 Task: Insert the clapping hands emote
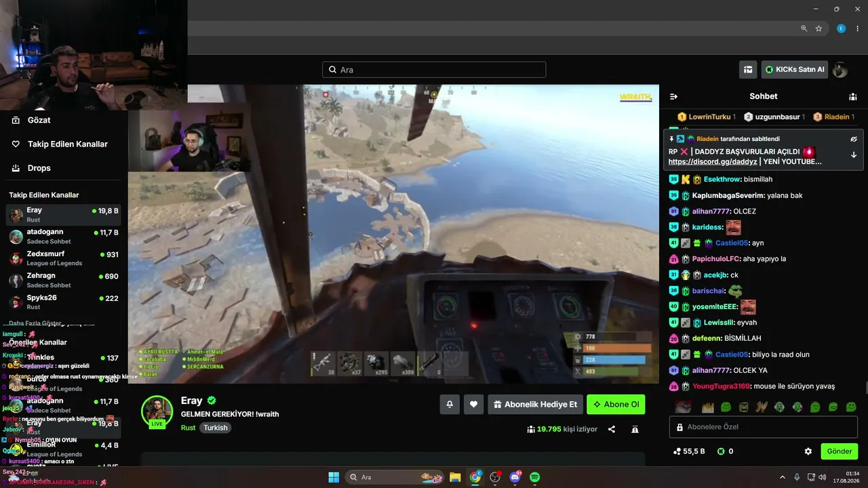click(x=762, y=407)
